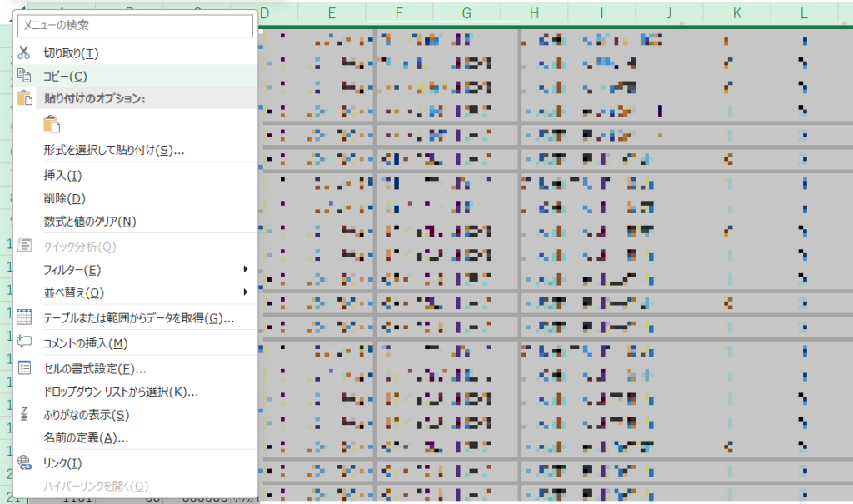Select column L header
This screenshot has width=853, height=504.
(803, 13)
